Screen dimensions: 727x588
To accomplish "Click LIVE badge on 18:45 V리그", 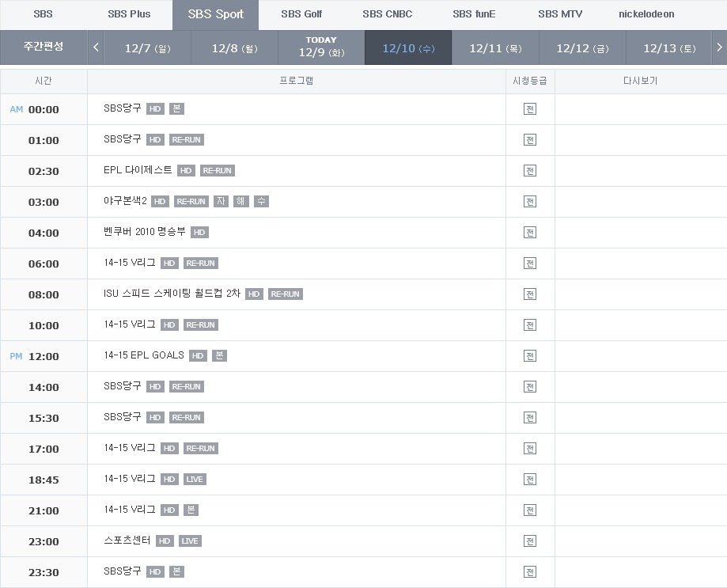I will (195, 480).
